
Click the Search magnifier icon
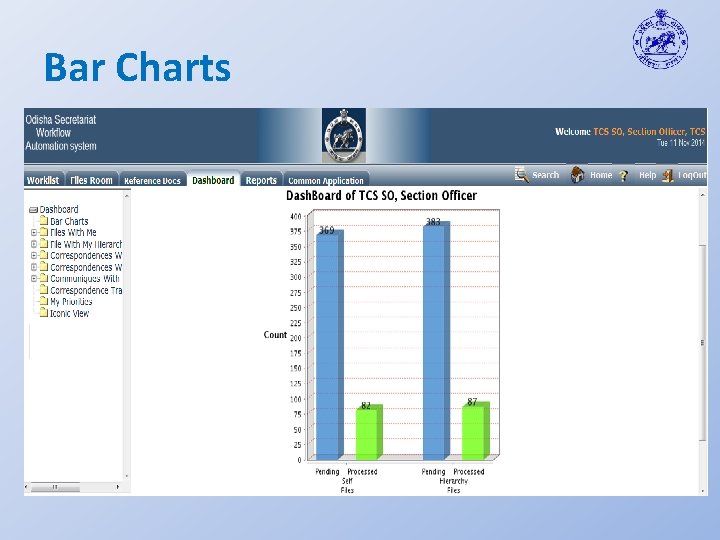click(522, 174)
